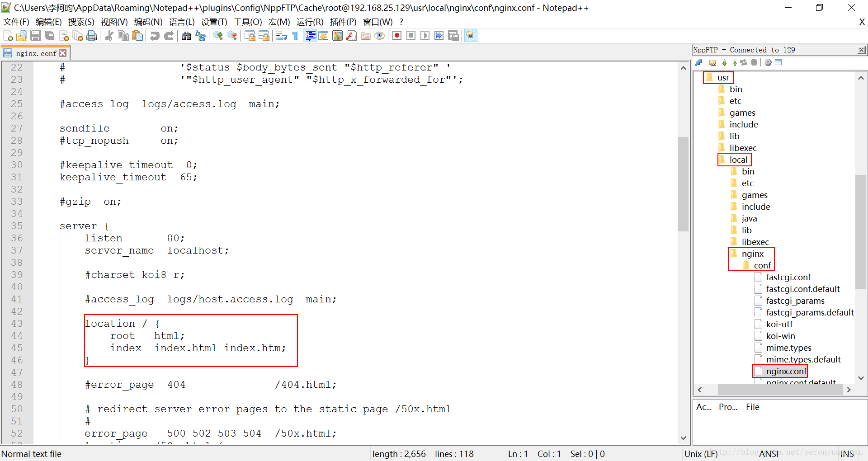Toggle word wrap in the editor
This screenshot has width=868, height=461.
coord(282,36)
